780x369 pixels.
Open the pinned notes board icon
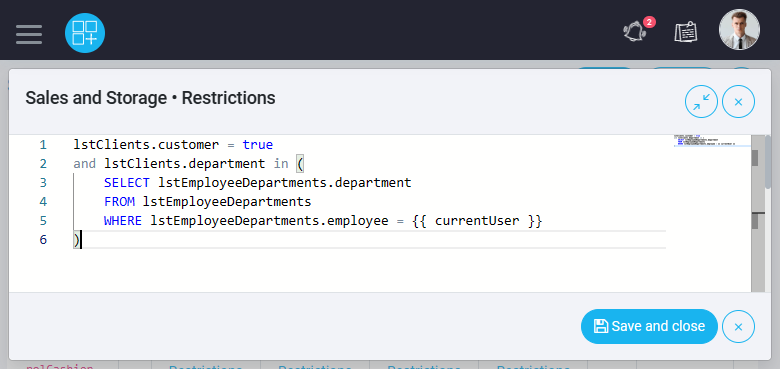click(685, 32)
